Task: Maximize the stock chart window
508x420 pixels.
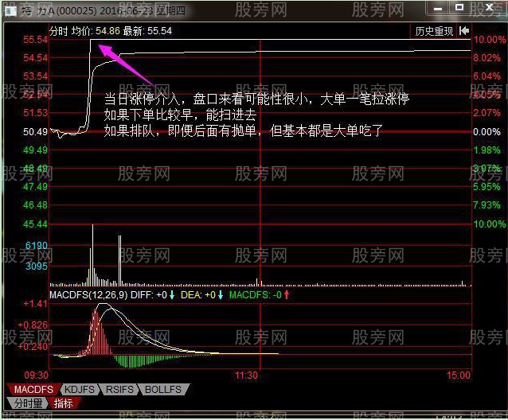Action: tap(459, 8)
